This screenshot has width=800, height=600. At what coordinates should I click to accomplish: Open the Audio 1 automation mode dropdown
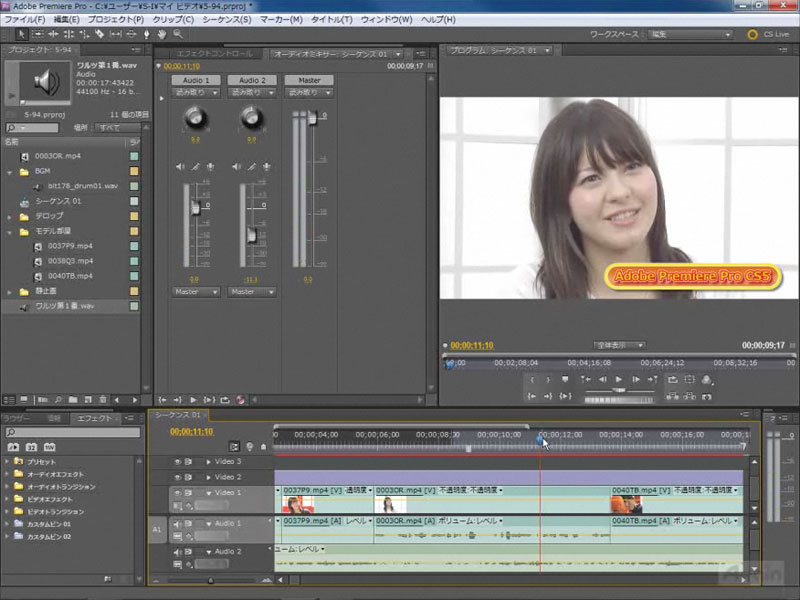(x=196, y=93)
